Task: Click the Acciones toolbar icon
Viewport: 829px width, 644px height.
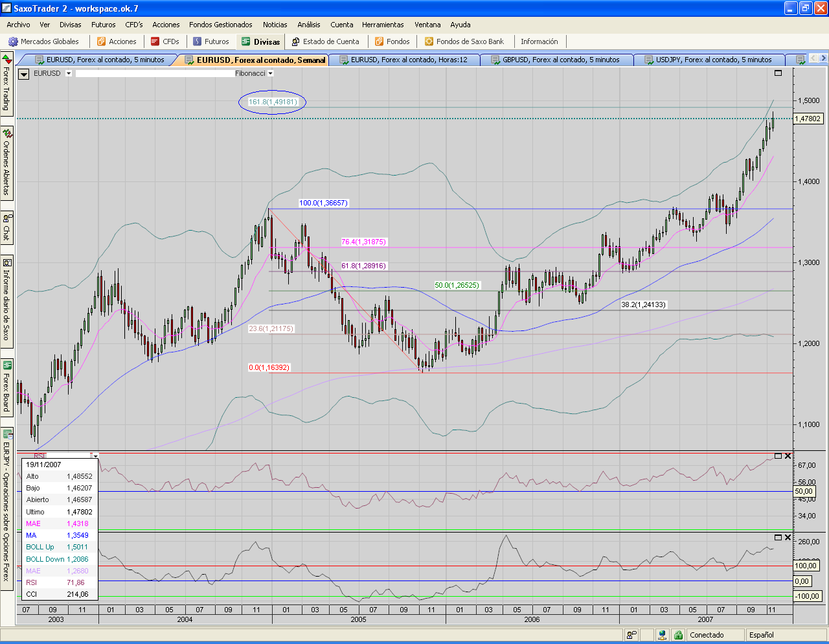Action: coord(102,41)
